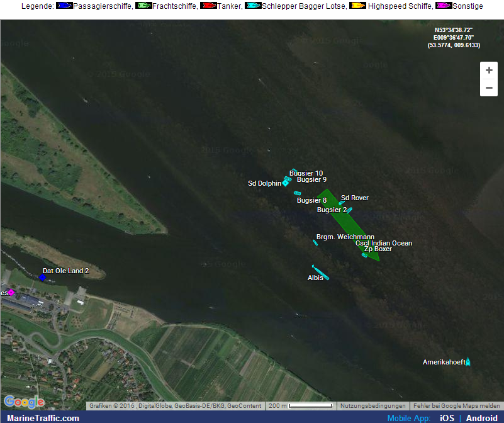Zoom out with the minus button
The height and width of the screenshot is (423, 504).
coord(489,87)
